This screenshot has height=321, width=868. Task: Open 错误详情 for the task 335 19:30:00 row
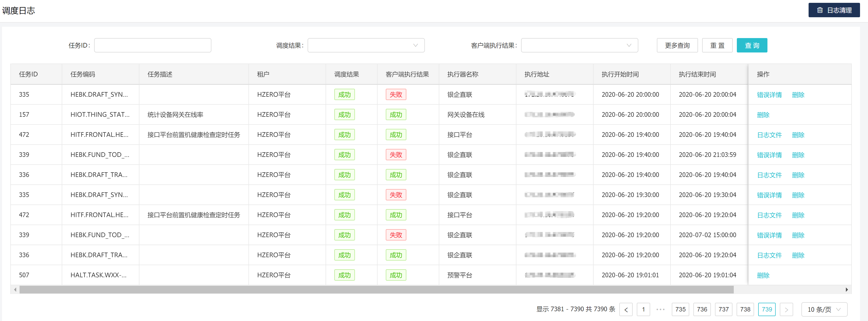(x=769, y=195)
